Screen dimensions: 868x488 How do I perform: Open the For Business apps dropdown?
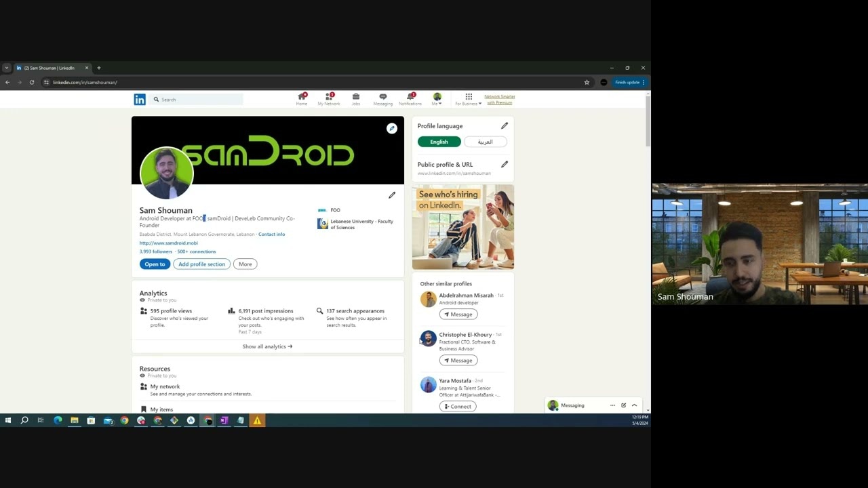click(469, 99)
